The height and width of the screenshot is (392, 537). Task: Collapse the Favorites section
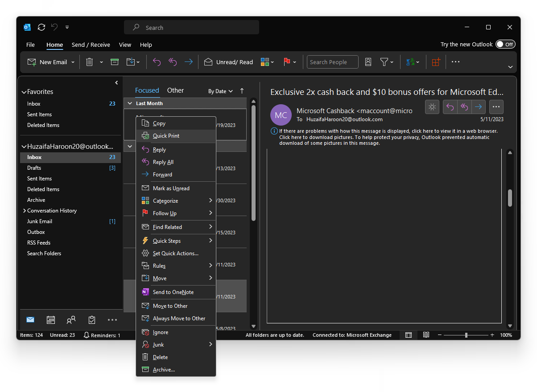point(24,92)
